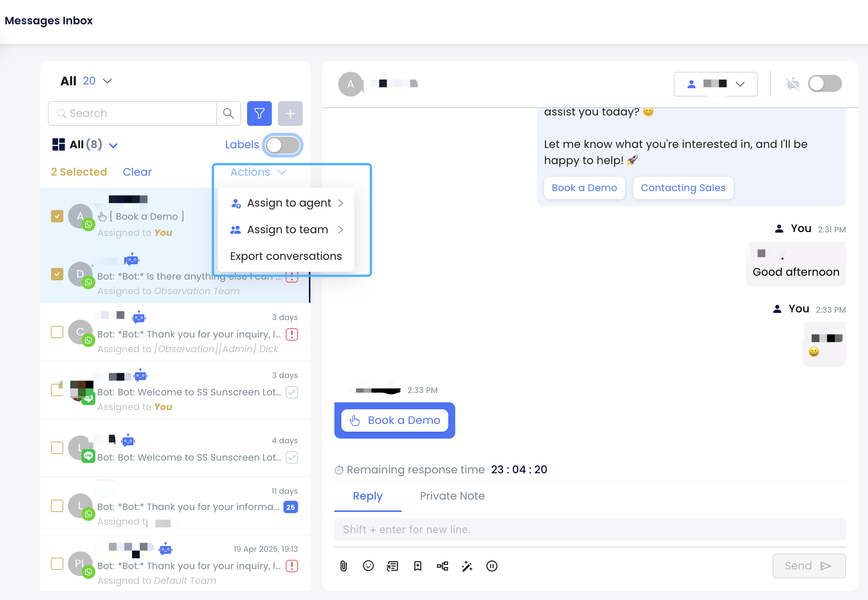Click the pause circle icon
This screenshot has height=600, width=868.
(x=492, y=566)
